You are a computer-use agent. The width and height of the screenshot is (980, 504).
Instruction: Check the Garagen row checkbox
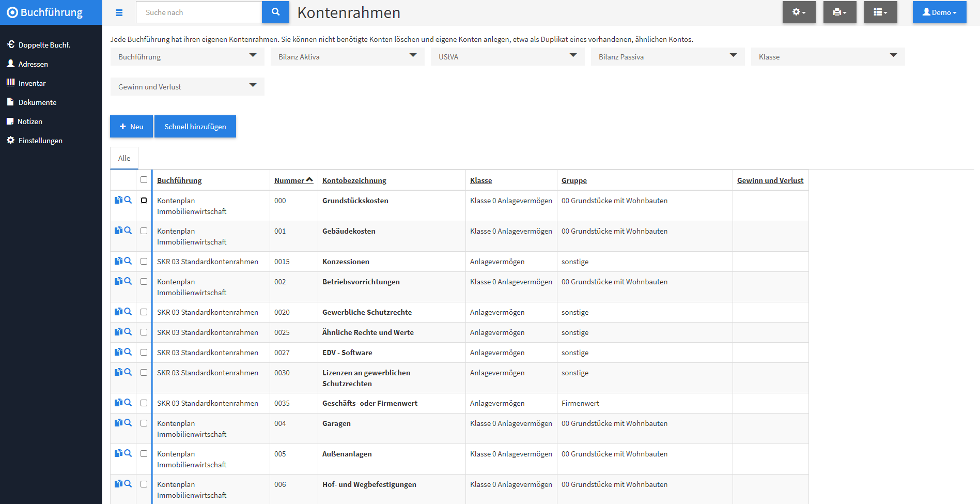tap(144, 423)
